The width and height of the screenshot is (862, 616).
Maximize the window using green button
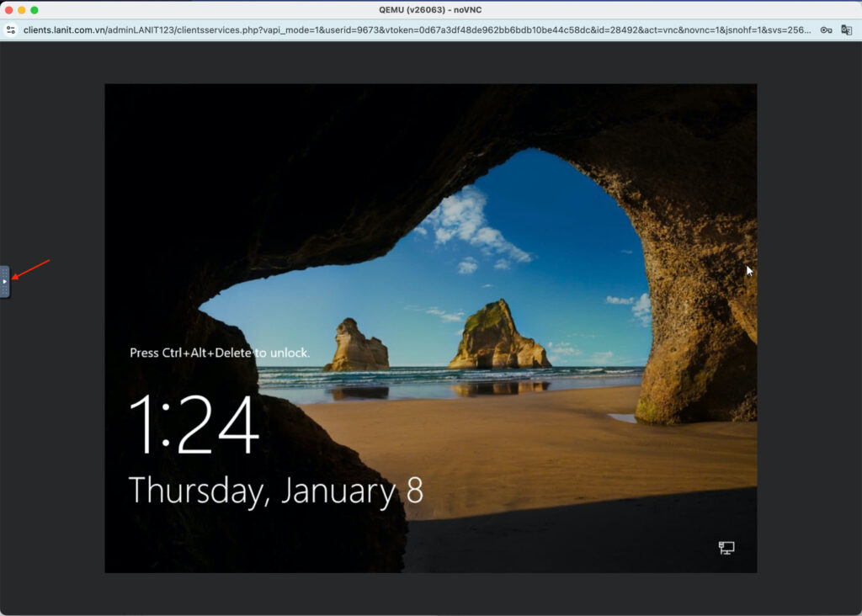tap(35, 9)
